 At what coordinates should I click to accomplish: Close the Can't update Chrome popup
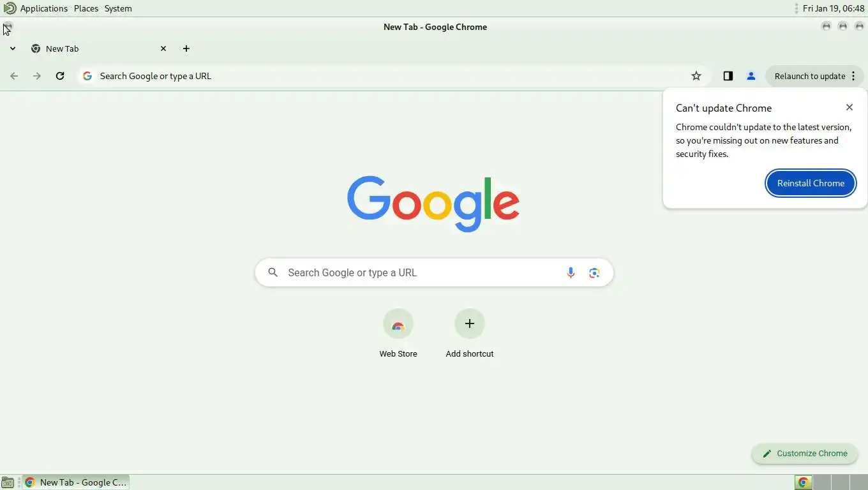(849, 107)
